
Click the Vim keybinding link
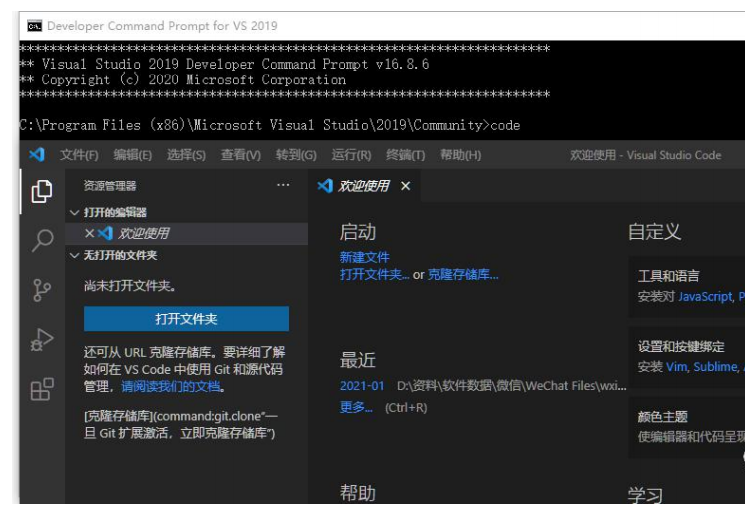(677, 367)
